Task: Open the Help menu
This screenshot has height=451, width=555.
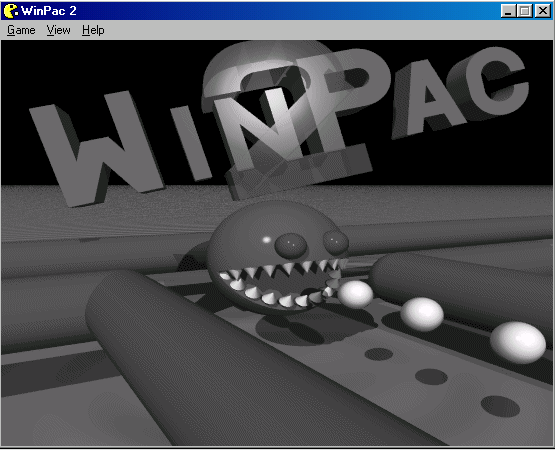Action: pos(93,30)
